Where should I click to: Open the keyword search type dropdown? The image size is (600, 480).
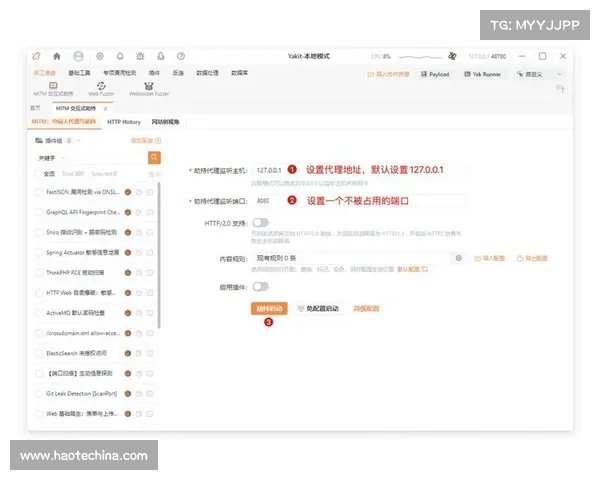point(51,158)
